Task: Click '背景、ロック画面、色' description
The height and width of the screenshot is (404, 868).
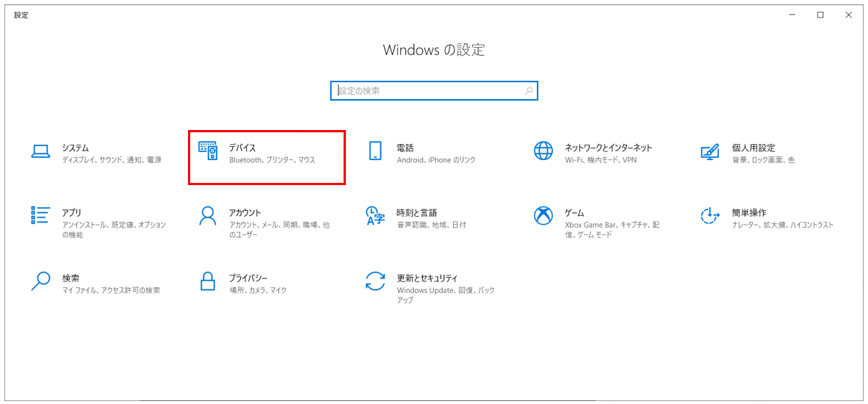Action: (764, 160)
